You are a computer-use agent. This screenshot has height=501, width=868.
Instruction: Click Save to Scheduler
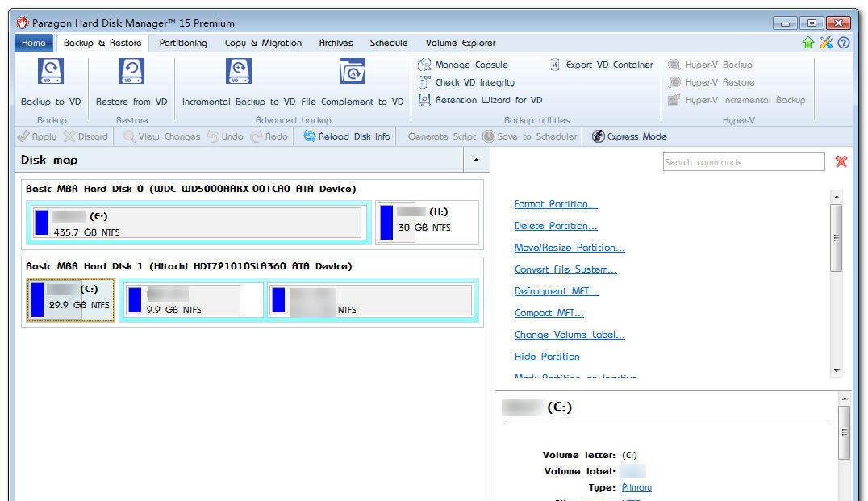530,136
